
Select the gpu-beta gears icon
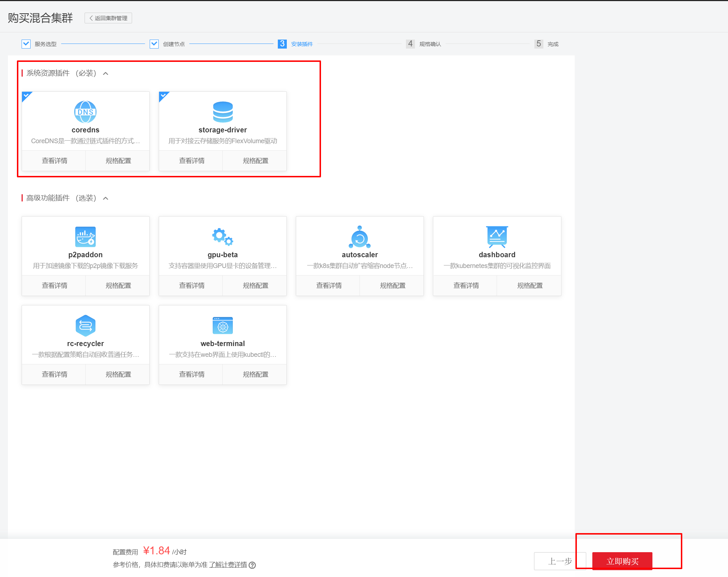tap(223, 237)
